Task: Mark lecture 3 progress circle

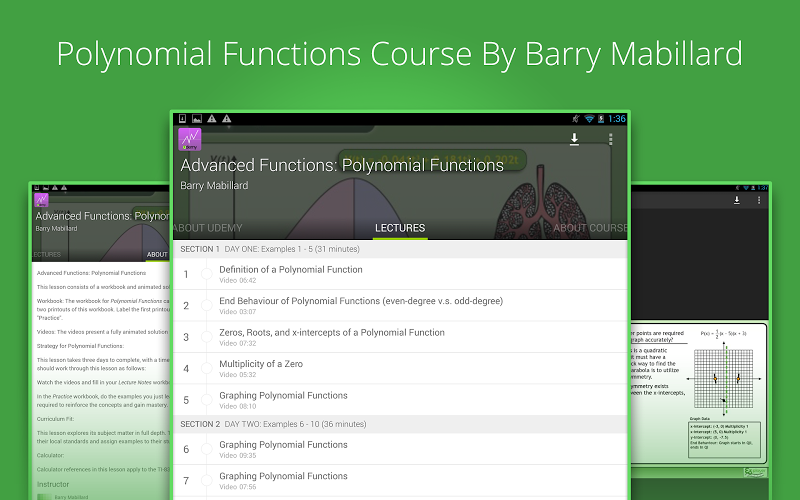Action: 207,337
